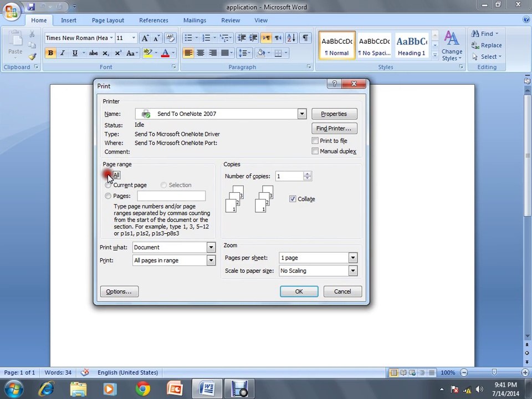Align text right
This screenshot has height=399, width=532.
(213, 53)
